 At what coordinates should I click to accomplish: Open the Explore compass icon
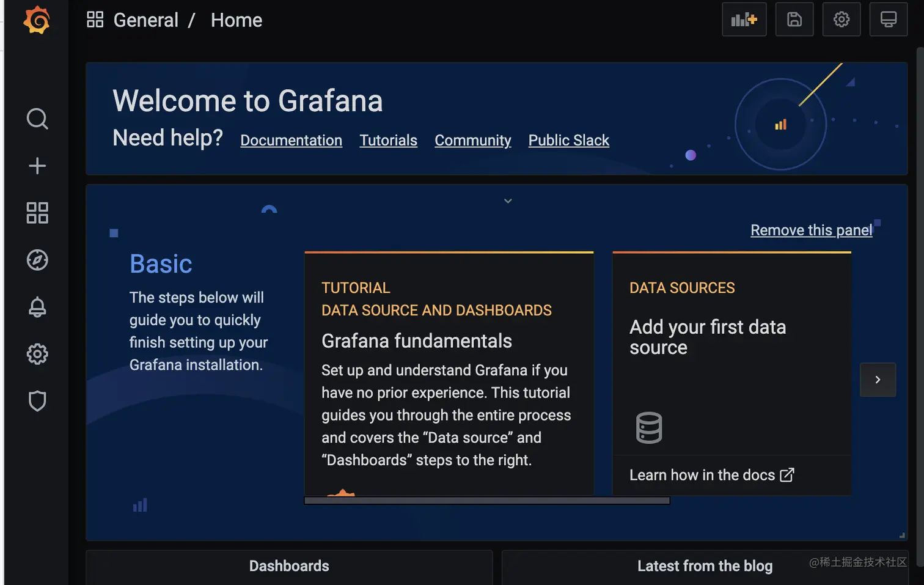click(37, 260)
